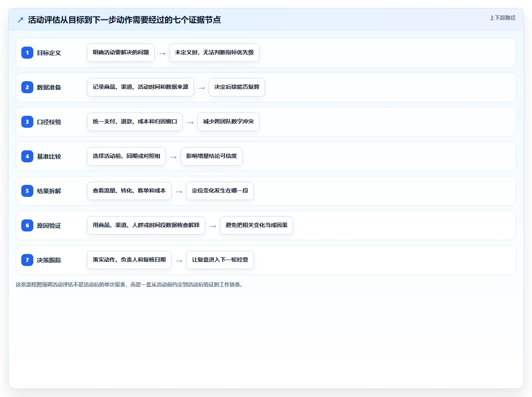Select the 定位变化发生在哪一段 box
Screen dimensions: 532x397
point(220,191)
